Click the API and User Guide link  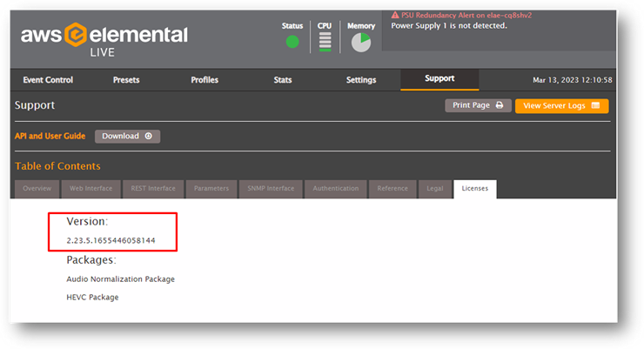[x=50, y=136]
